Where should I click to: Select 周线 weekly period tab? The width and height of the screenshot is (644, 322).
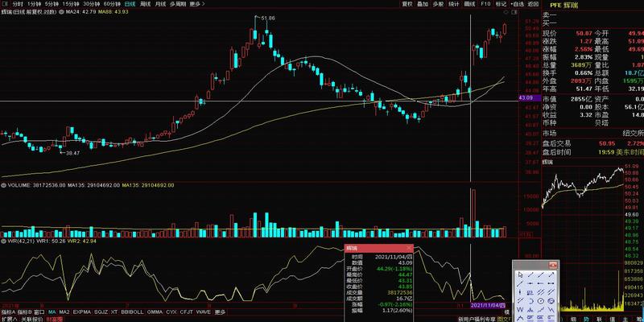coord(145,4)
